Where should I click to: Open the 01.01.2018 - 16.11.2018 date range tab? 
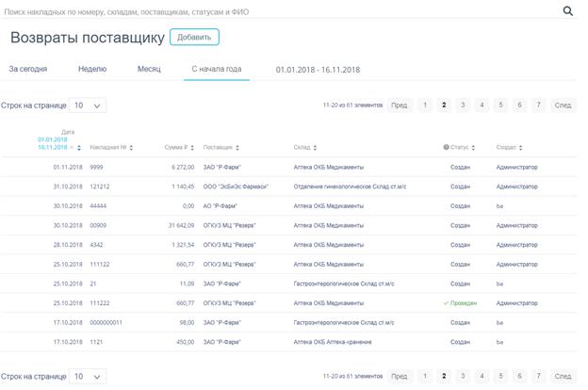coord(318,70)
